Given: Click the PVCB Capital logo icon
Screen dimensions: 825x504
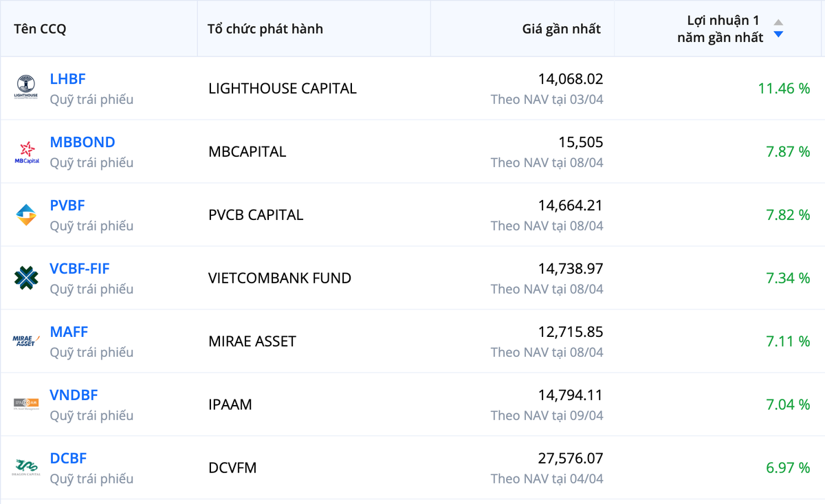Looking at the screenshot, I should [x=26, y=215].
